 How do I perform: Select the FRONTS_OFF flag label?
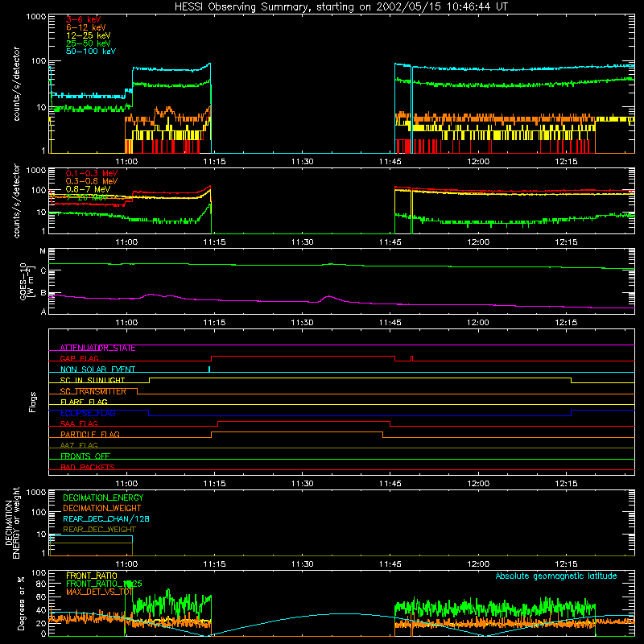85,456
